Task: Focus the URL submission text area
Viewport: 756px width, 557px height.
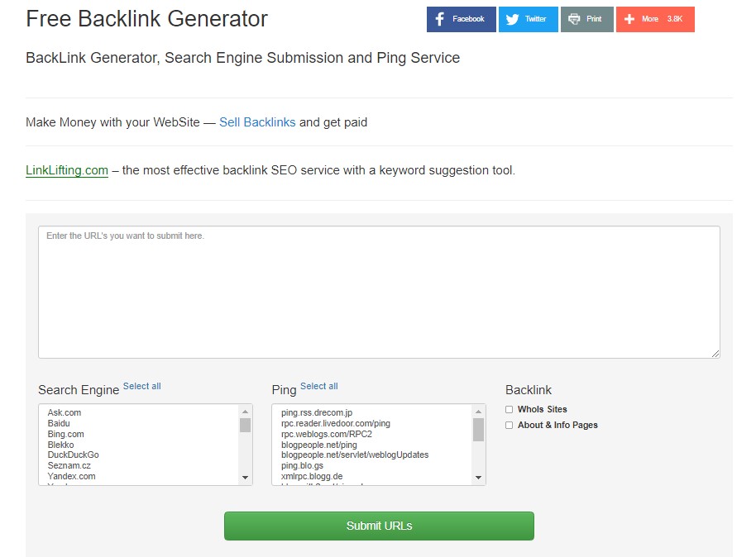Action: [379, 292]
